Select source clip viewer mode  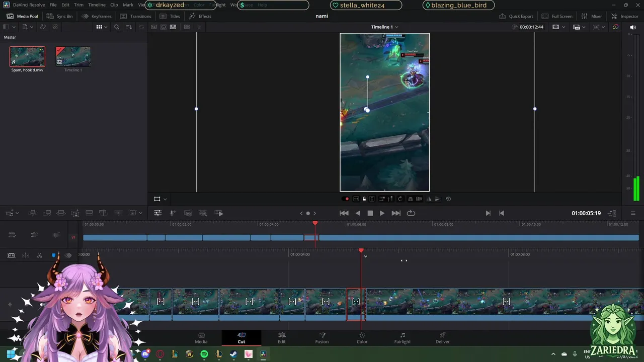[154, 27]
